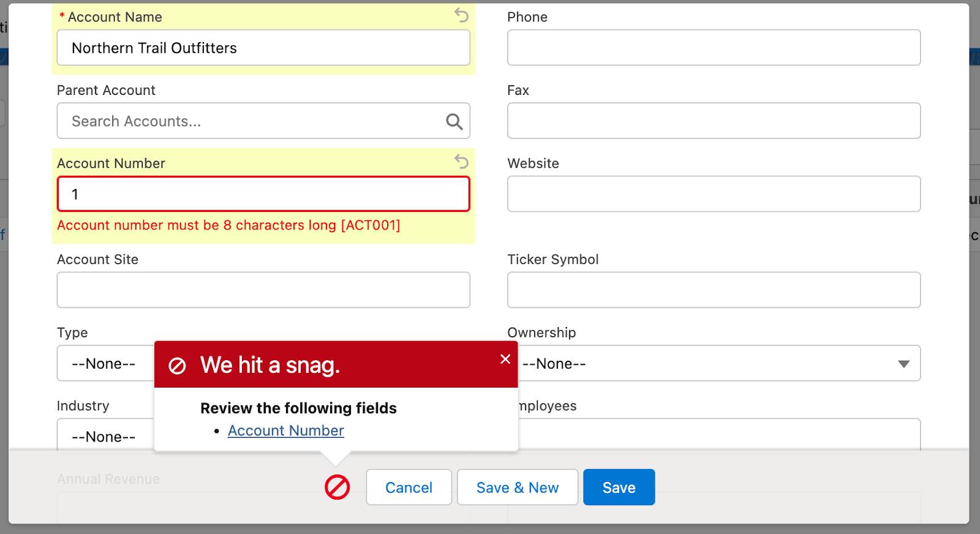Click 'Review the following fields' heading
The height and width of the screenshot is (534, 980).
(298, 408)
